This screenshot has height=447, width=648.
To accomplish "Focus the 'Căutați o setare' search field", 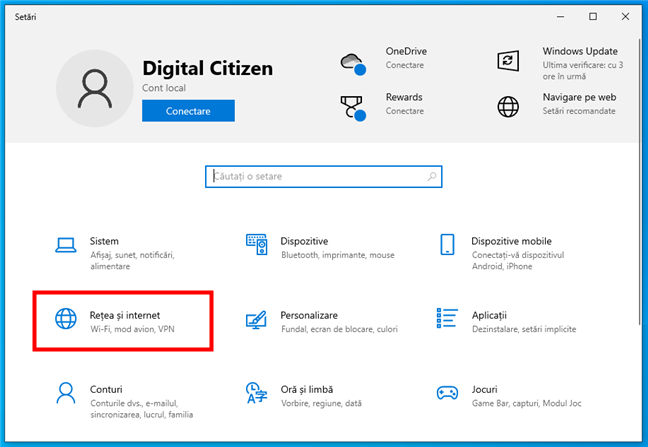I will pos(315,176).
